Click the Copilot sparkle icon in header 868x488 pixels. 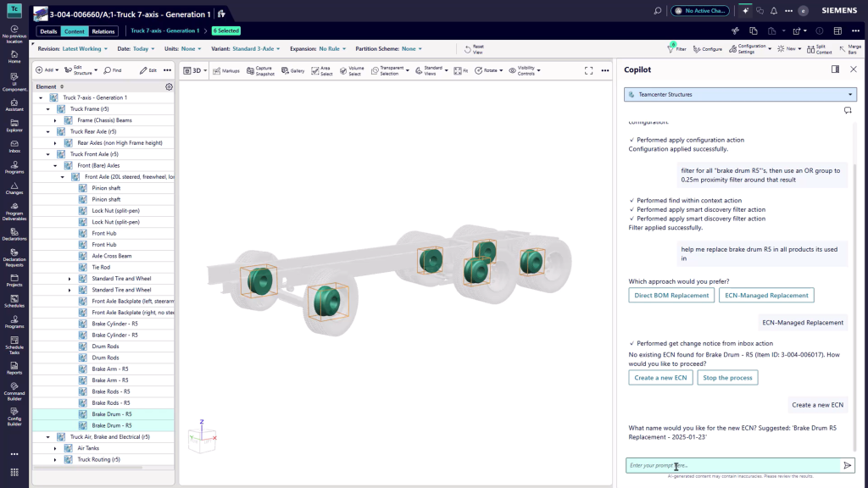coord(746,10)
